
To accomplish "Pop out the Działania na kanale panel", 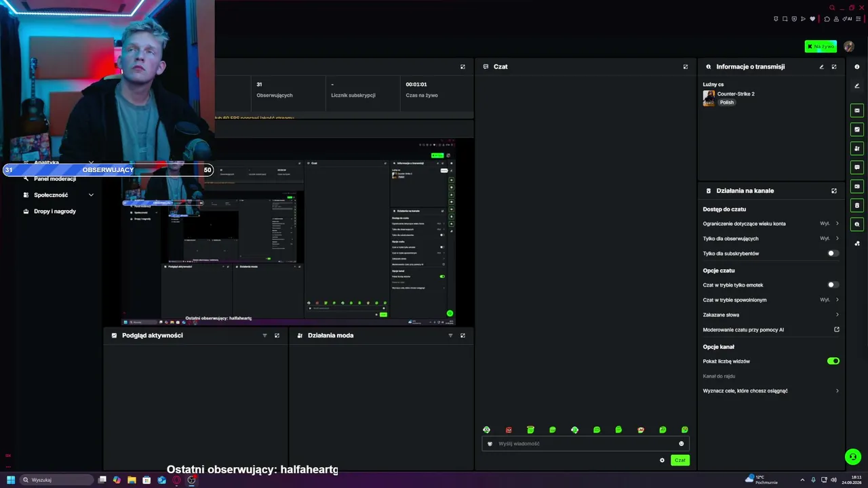I will click(834, 190).
